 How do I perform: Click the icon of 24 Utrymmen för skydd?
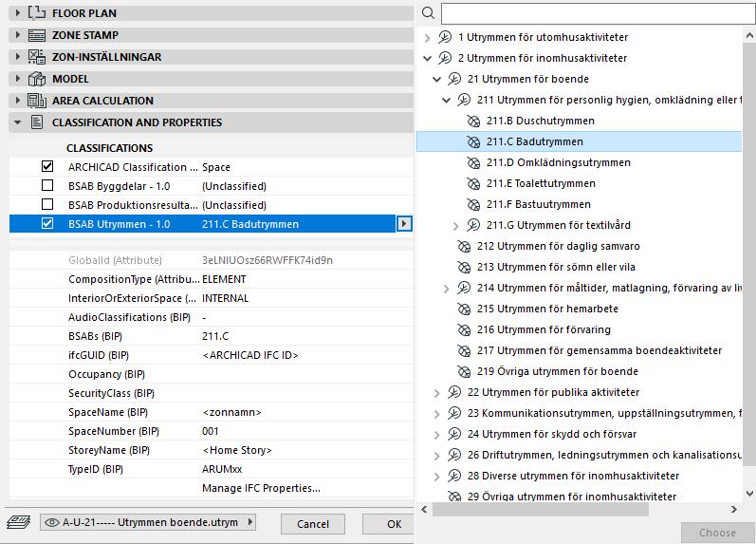click(x=454, y=434)
